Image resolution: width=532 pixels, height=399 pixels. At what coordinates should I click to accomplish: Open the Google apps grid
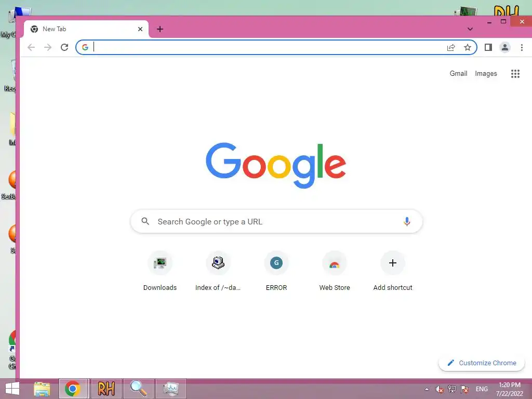point(515,74)
